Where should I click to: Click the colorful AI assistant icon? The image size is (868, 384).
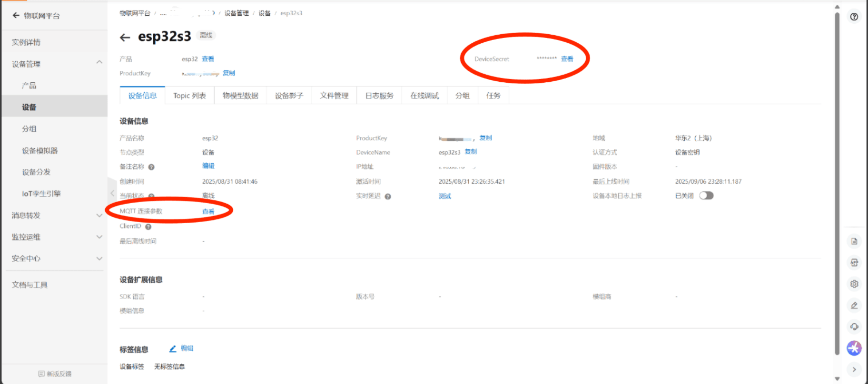click(854, 348)
